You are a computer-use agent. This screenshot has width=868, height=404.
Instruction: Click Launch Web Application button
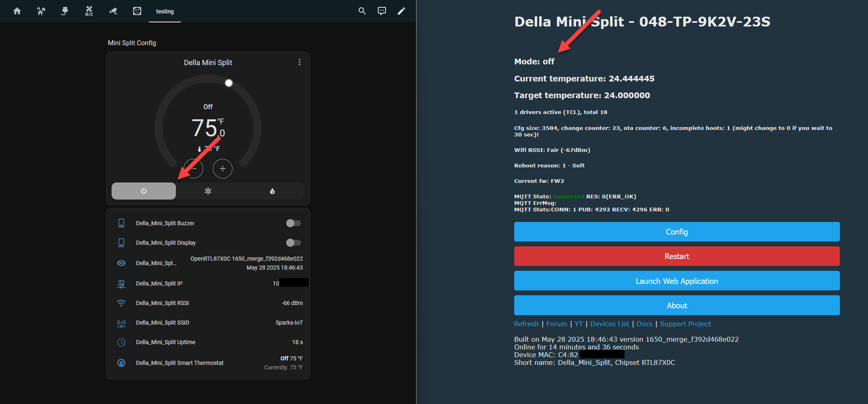pos(677,281)
